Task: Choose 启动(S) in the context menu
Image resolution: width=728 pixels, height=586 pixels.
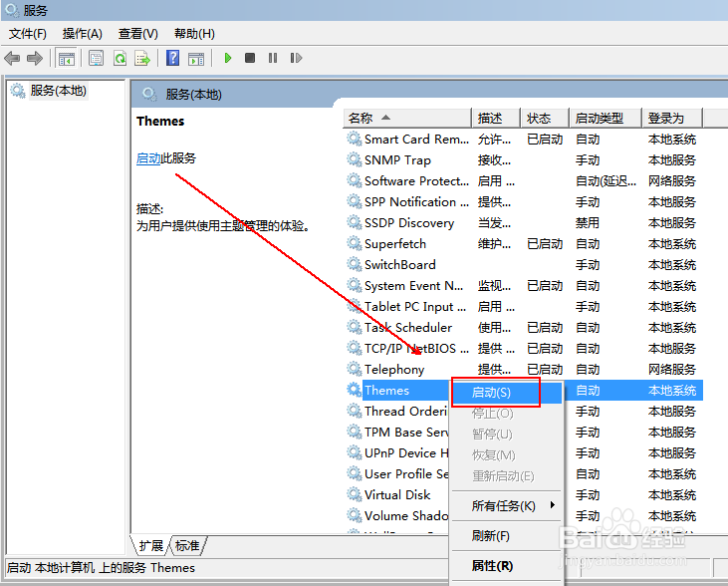Action: [x=507, y=393]
